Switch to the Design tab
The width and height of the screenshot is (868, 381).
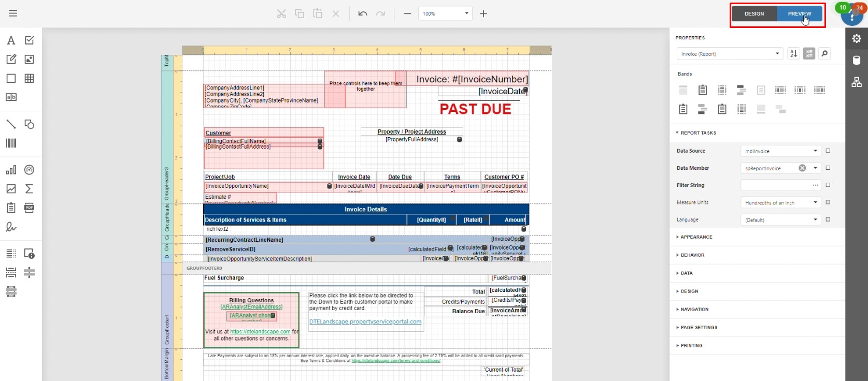(754, 14)
